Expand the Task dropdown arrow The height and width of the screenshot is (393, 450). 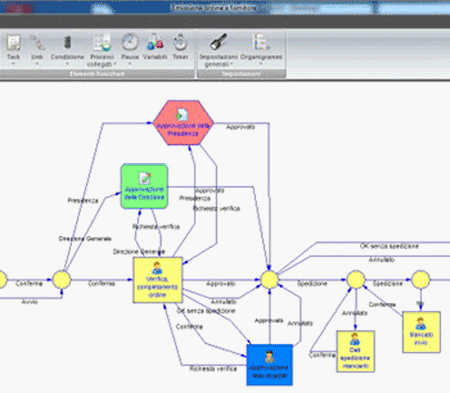(x=13, y=64)
